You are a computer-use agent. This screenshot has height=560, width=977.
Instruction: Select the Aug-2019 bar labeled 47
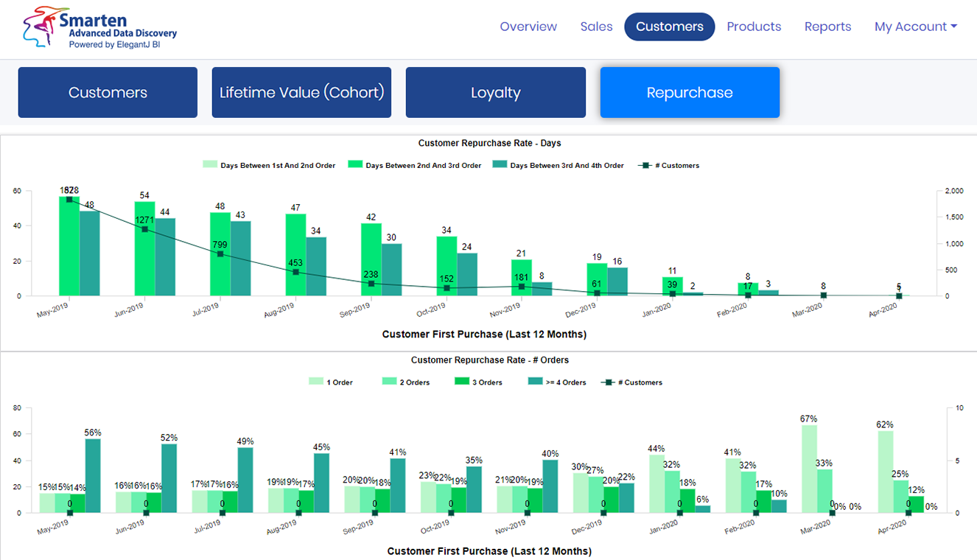tap(295, 255)
